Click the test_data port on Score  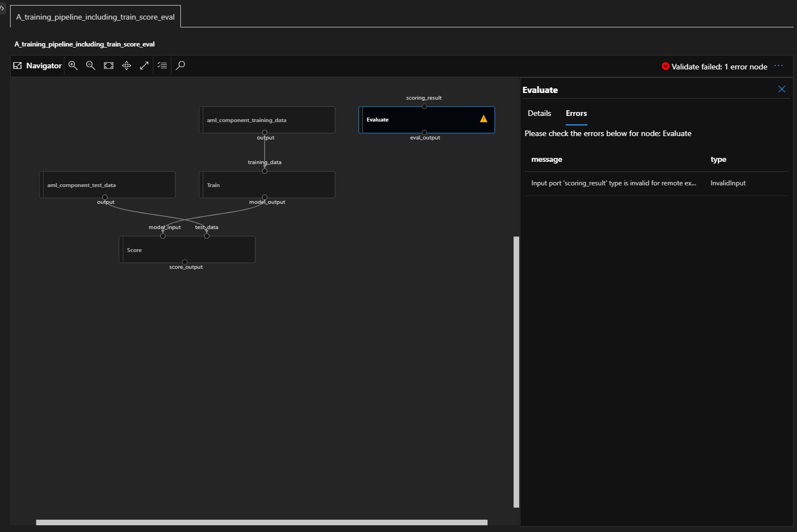point(207,236)
